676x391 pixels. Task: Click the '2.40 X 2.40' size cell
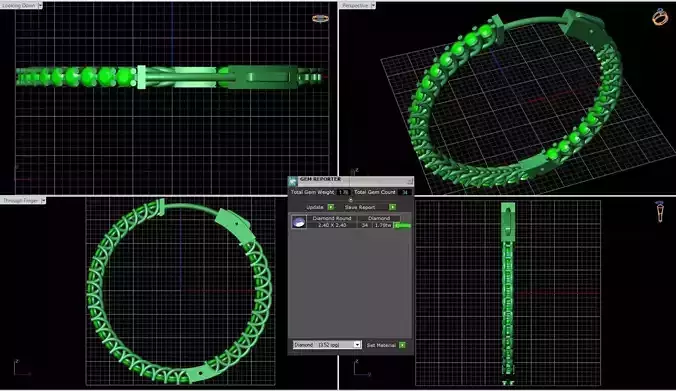pyautogui.click(x=332, y=225)
